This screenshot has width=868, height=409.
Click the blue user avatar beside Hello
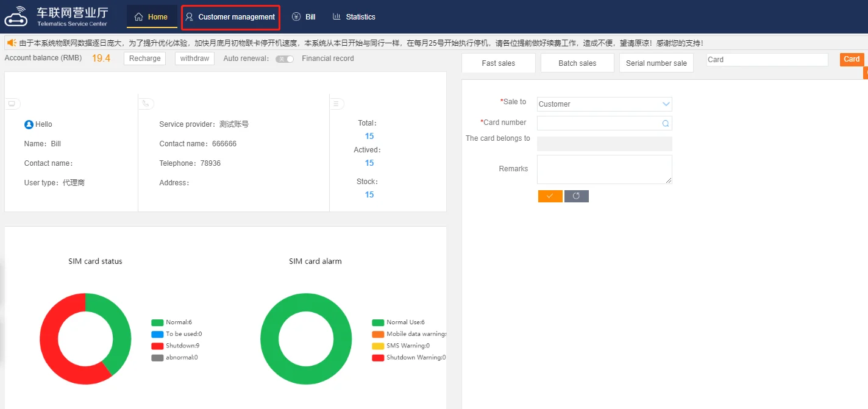coord(29,124)
